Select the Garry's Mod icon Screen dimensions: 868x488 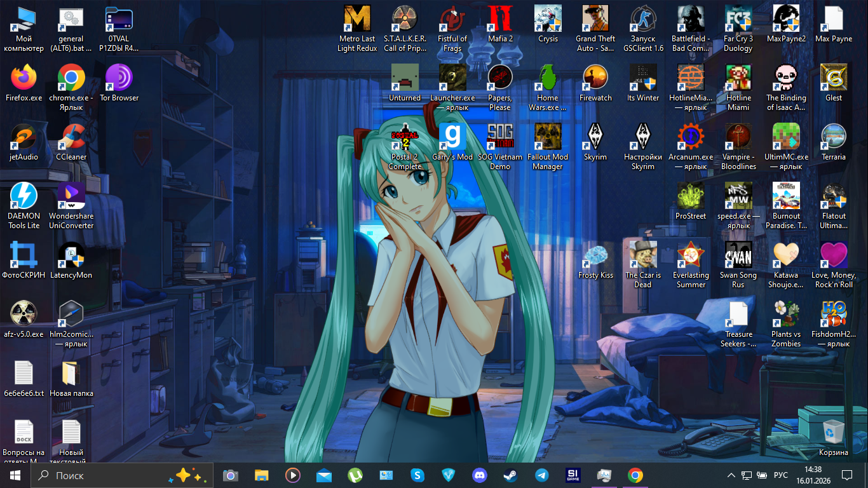pos(452,143)
